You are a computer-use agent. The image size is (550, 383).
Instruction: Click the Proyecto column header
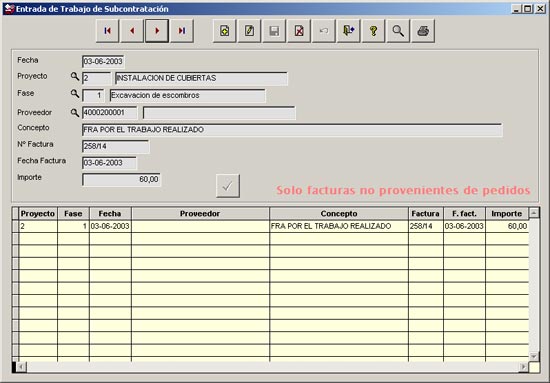pos(38,214)
